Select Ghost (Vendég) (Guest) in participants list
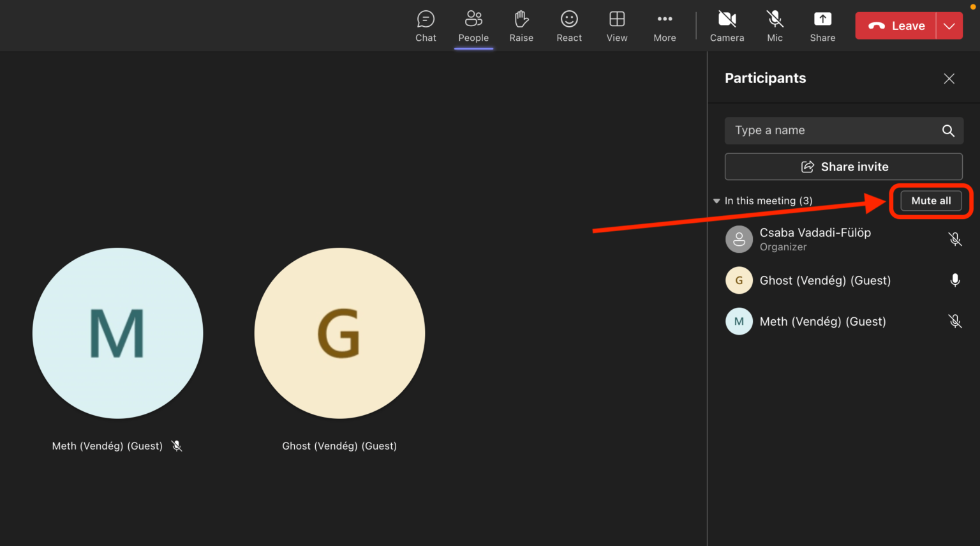The height and width of the screenshot is (546, 980). [x=843, y=280]
